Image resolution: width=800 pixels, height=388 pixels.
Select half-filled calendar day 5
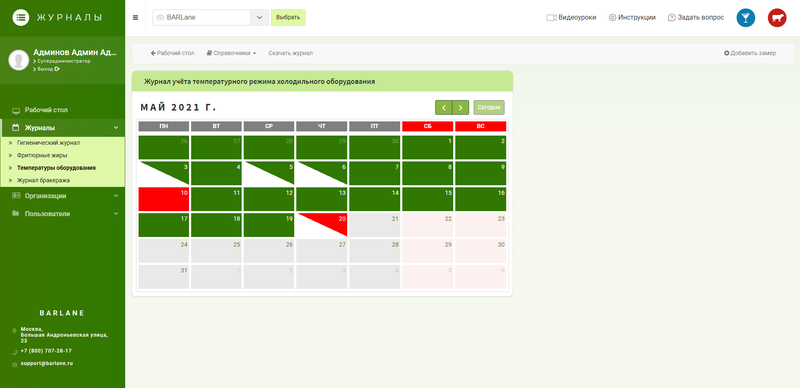269,173
